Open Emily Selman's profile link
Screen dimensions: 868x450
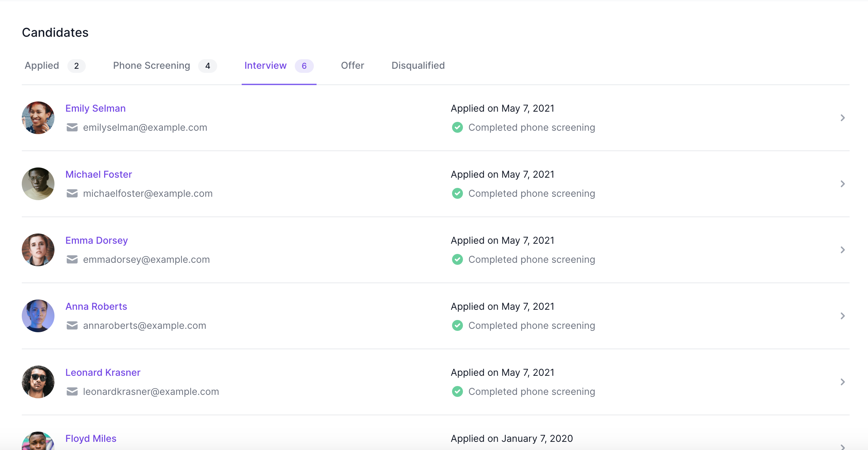click(95, 108)
